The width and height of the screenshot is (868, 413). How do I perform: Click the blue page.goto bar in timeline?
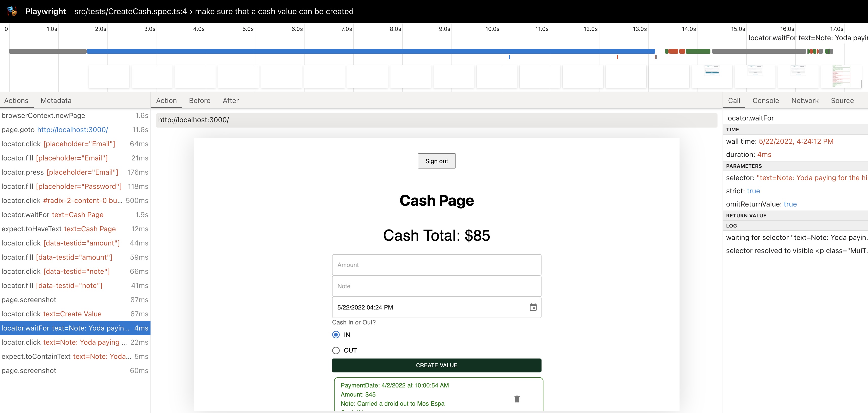[371, 52]
